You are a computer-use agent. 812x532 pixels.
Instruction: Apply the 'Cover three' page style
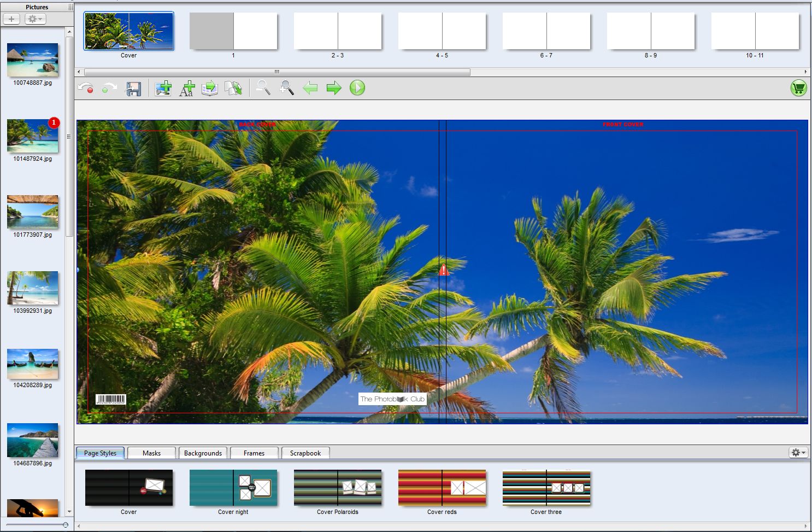pyautogui.click(x=546, y=488)
